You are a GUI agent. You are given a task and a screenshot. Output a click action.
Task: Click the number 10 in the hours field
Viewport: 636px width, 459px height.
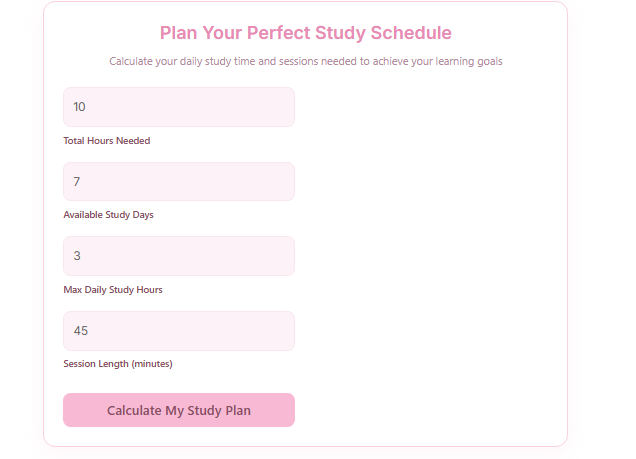pos(80,107)
